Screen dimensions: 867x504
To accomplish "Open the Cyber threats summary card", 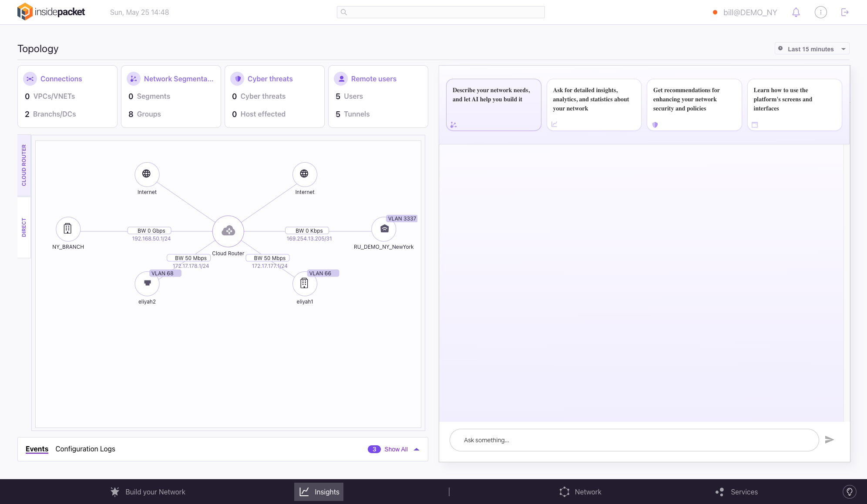I will 274,96.
